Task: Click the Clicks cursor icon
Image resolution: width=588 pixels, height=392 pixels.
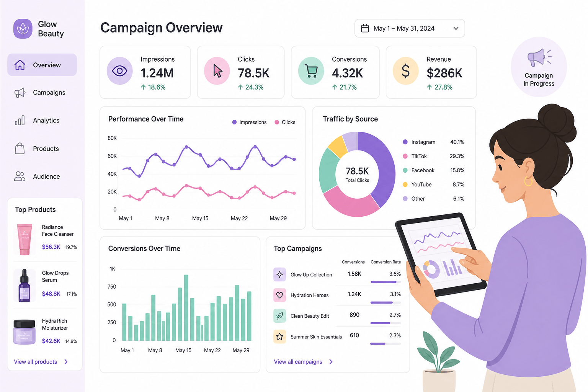Action: coord(217,71)
